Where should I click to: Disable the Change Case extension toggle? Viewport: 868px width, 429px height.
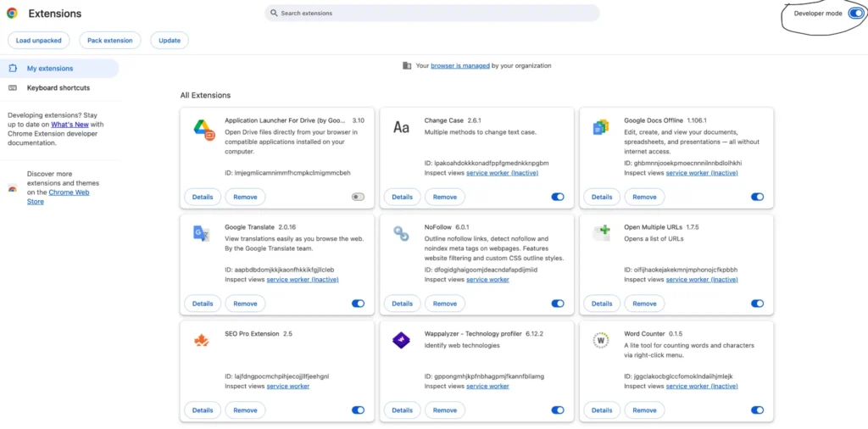pyautogui.click(x=558, y=197)
